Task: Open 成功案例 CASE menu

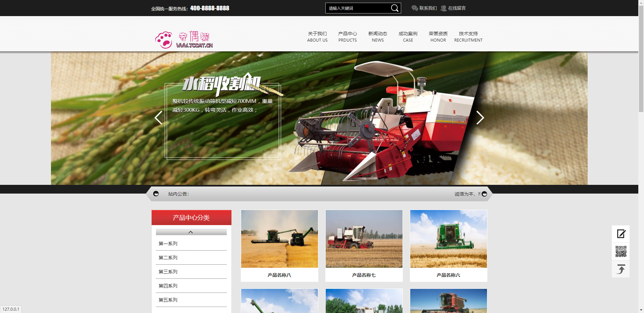Action: click(408, 37)
